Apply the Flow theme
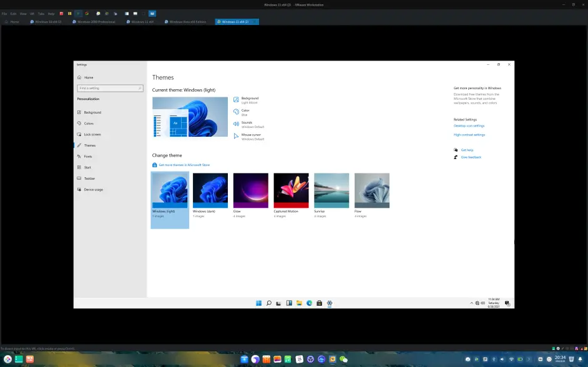Image resolution: width=588 pixels, height=367 pixels. (x=372, y=190)
